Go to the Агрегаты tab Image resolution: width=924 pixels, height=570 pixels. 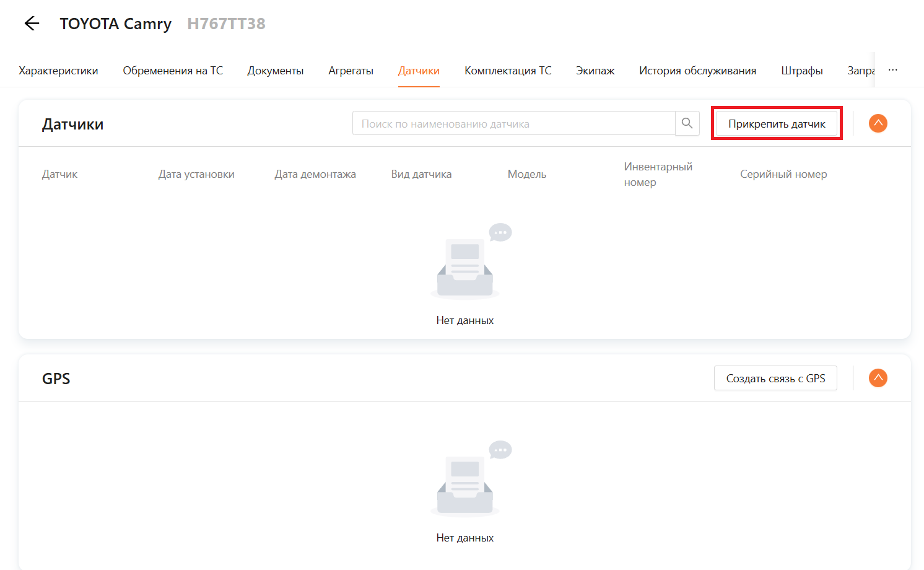click(351, 71)
